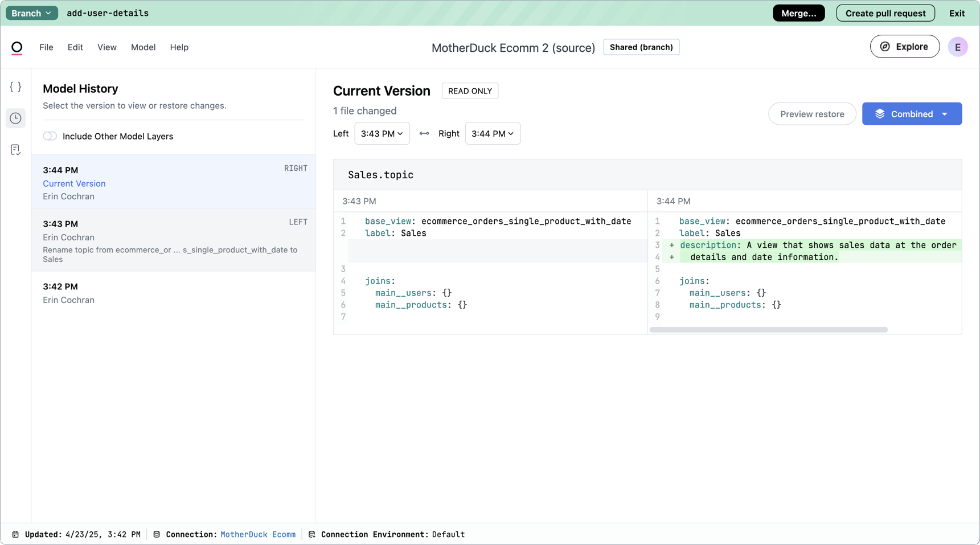Open the File menu
The height and width of the screenshot is (545, 980).
tap(46, 47)
